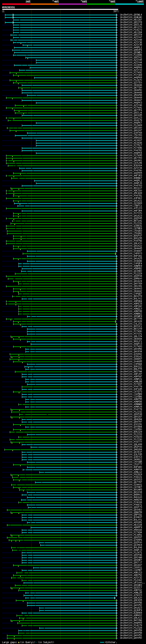Open the UniRef100_P14273 hit label
The image size is (146, 644).
(x=131, y=30)
